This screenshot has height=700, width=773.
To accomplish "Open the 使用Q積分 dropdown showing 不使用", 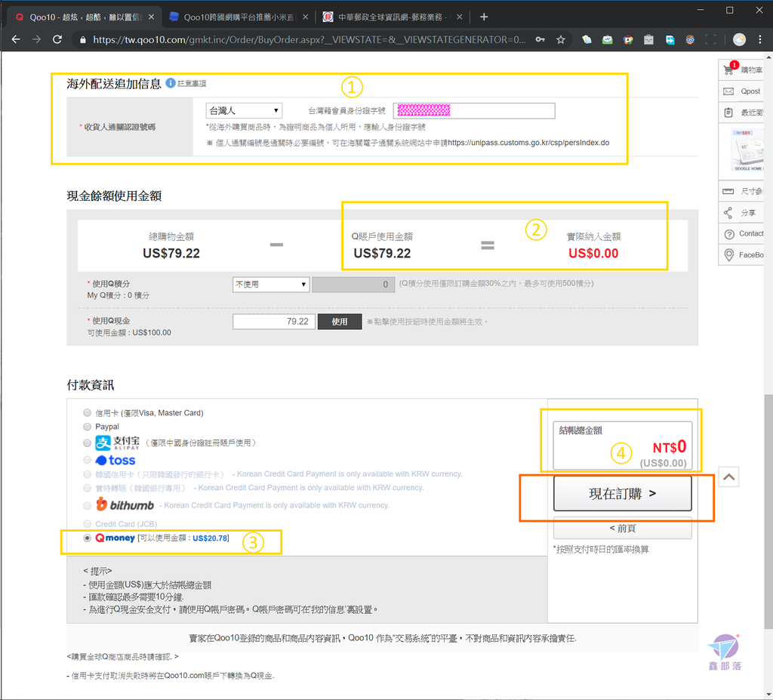I will point(271,284).
